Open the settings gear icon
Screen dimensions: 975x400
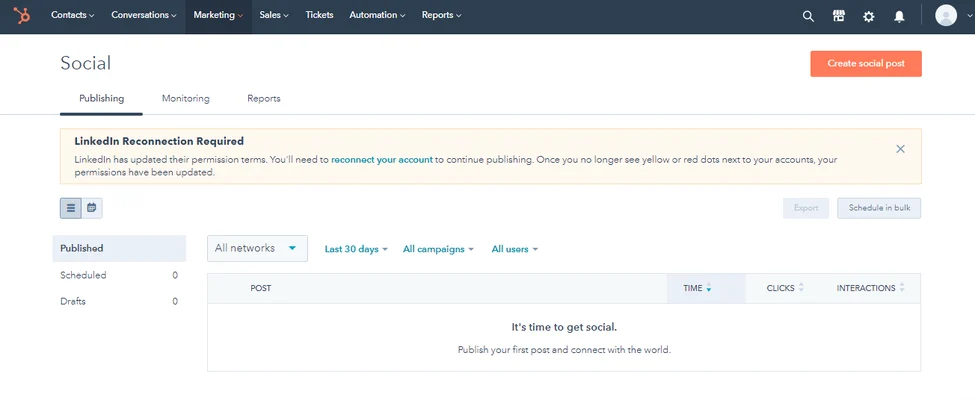869,17
